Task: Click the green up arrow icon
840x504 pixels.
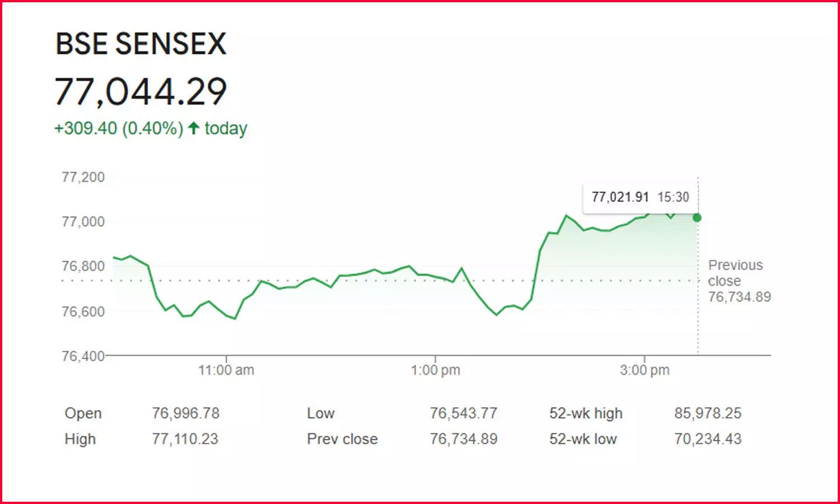Action: pos(194,128)
